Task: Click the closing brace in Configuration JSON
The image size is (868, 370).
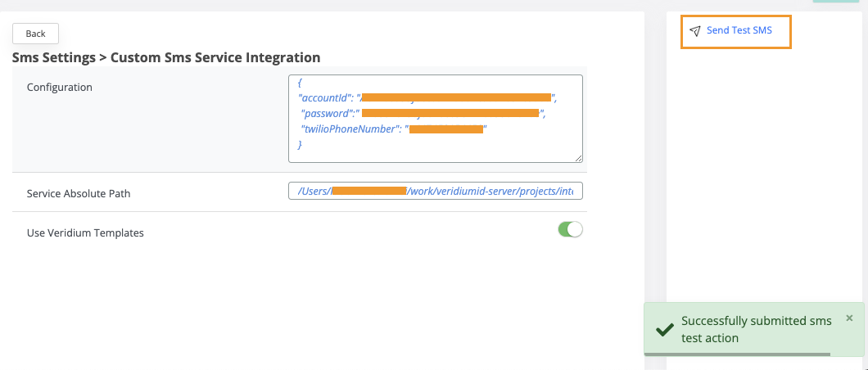Action: pyautogui.click(x=300, y=144)
